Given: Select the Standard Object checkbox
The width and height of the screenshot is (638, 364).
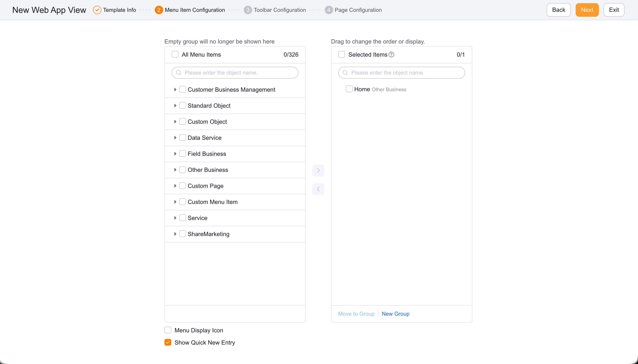Looking at the screenshot, I should point(183,105).
